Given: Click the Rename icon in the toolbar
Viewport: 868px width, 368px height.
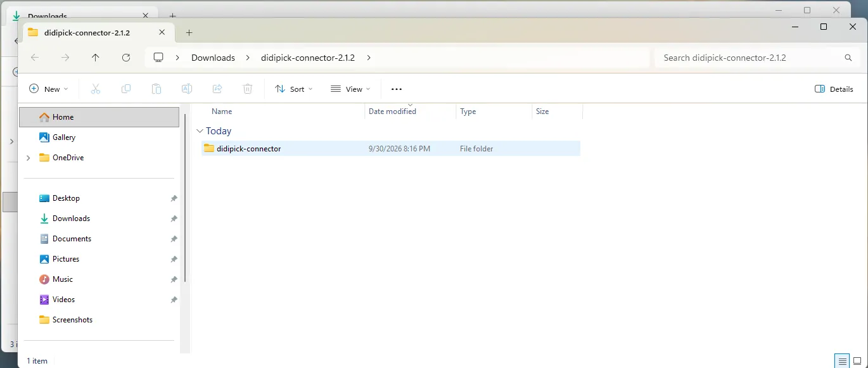Looking at the screenshot, I should tap(187, 89).
